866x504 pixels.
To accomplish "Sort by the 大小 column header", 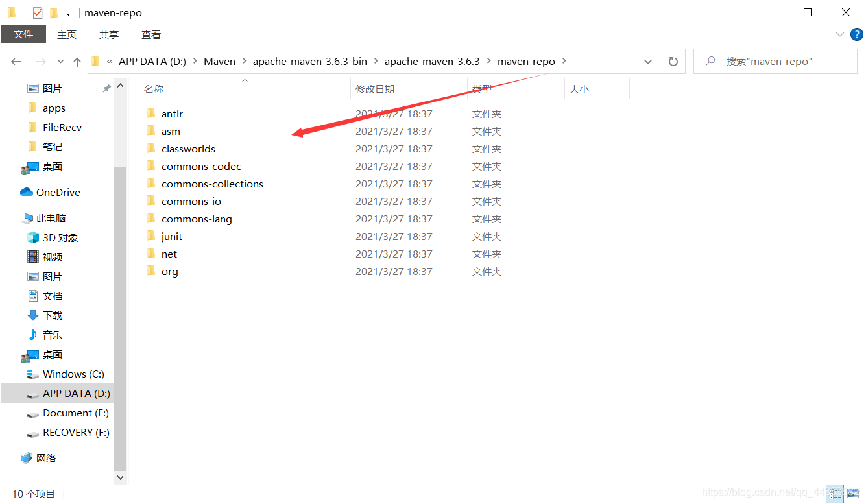I will tap(579, 89).
